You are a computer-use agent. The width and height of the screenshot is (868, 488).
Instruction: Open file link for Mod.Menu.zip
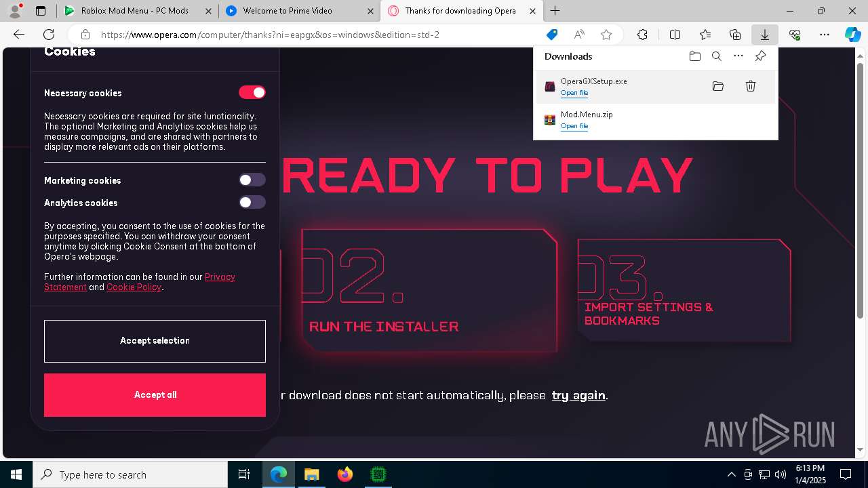tap(574, 126)
